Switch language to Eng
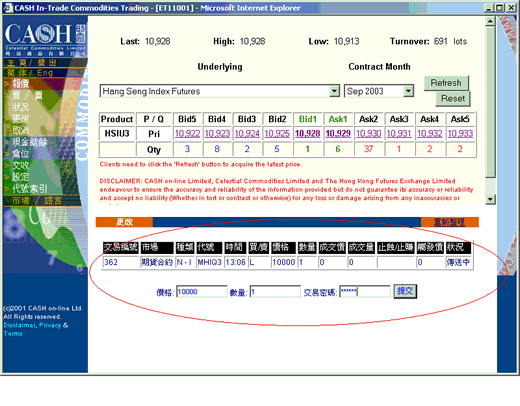Viewport: 520px width, 406px height. (45, 73)
